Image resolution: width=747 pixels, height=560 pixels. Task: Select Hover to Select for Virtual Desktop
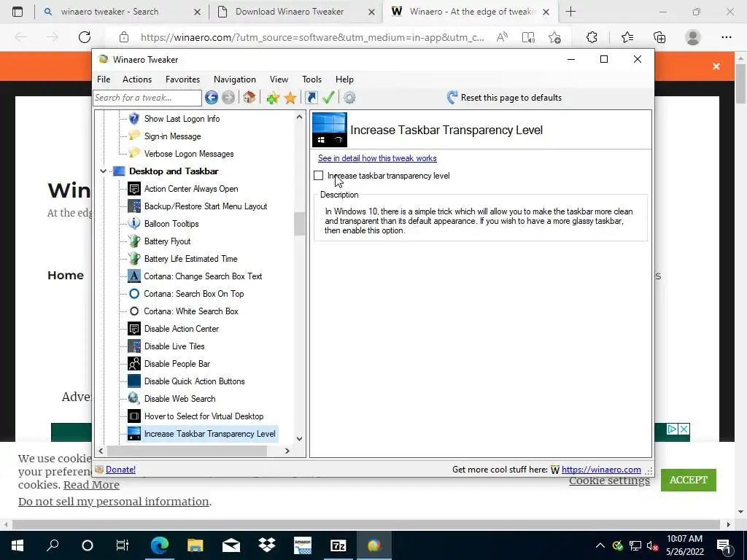[x=204, y=416]
